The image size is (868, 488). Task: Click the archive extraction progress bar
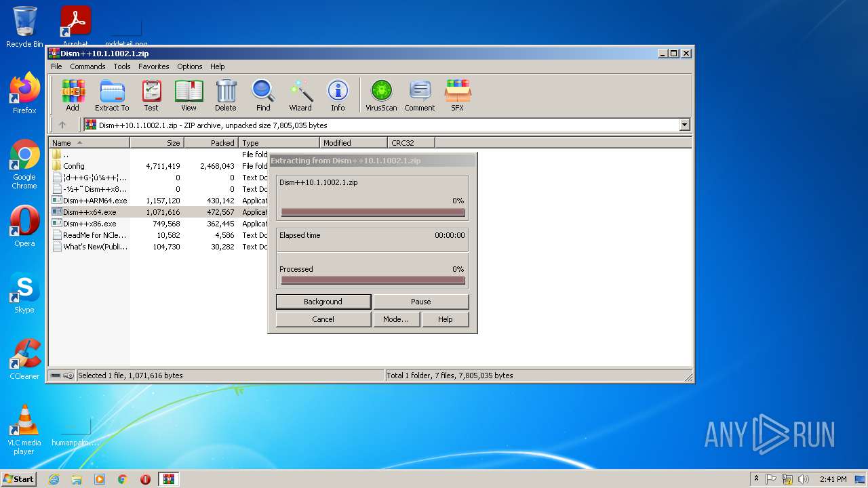click(x=373, y=212)
